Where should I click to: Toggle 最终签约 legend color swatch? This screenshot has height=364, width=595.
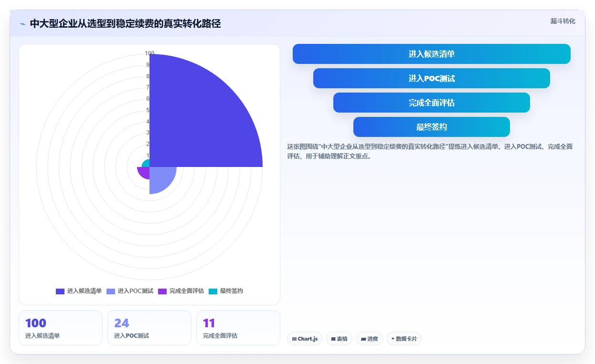tap(213, 291)
